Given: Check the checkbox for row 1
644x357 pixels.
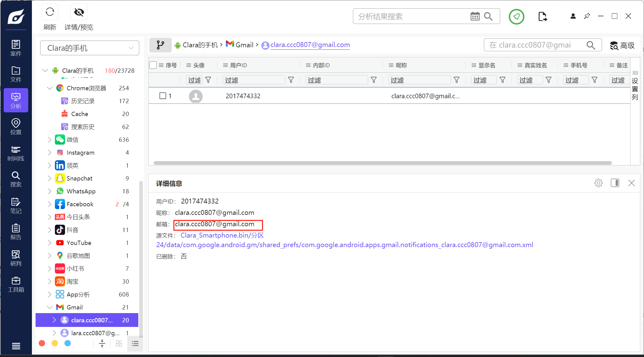Looking at the screenshot, I should pos(163,96).
